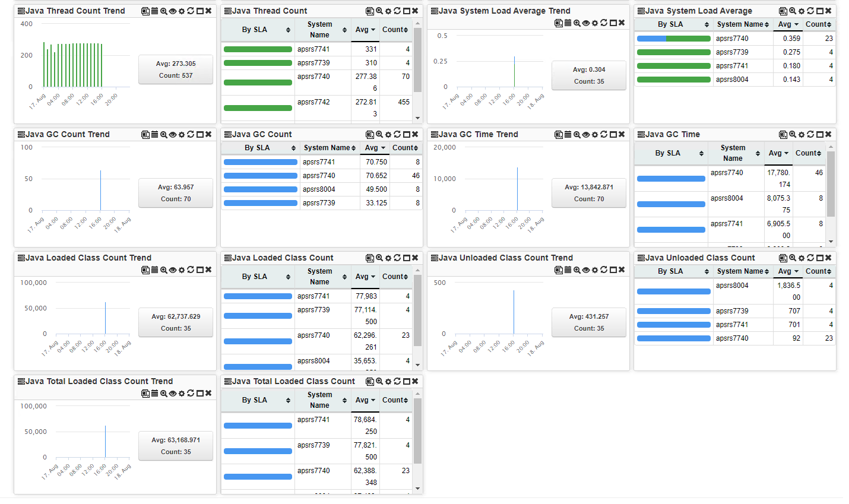Toggle eye visibility in Java Thread Count Trend

coord(172,11)
